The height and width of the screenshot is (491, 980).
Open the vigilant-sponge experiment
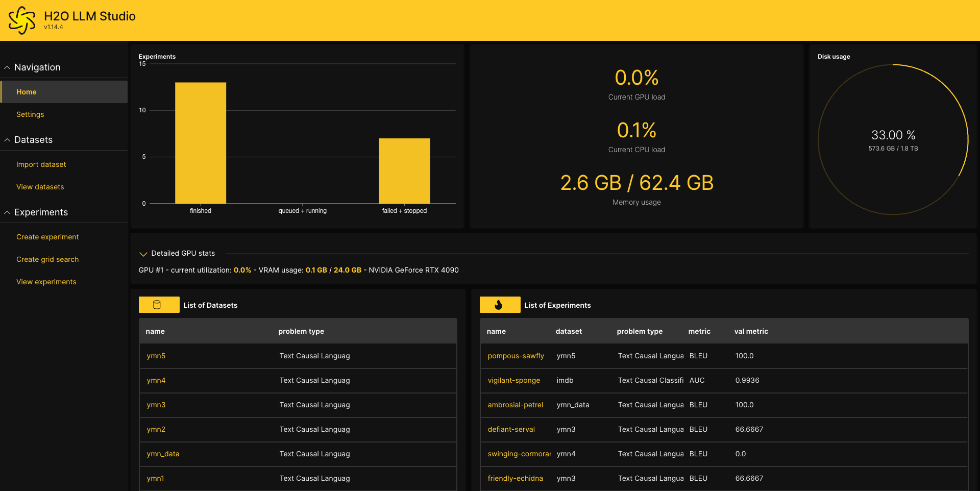tap(514, 380)
